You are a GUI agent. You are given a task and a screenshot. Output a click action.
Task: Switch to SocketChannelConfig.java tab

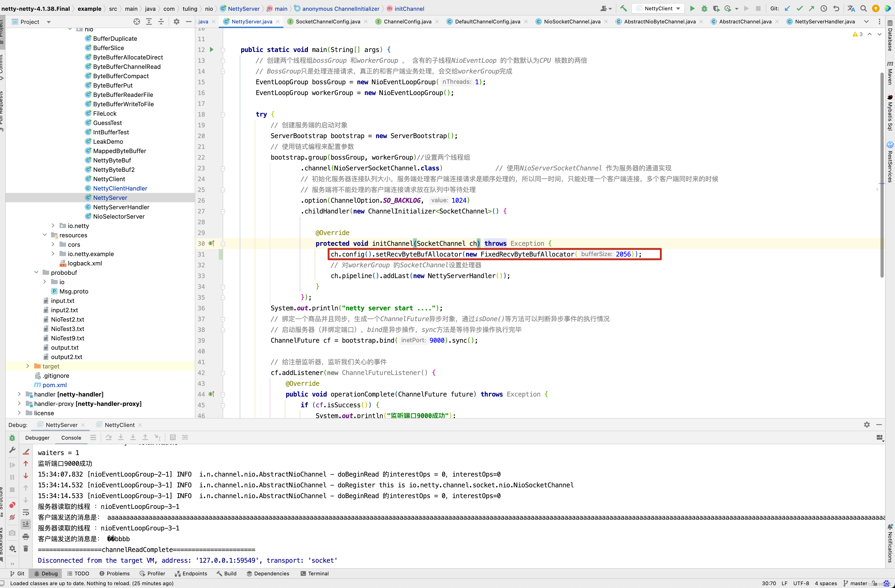tap(328, 22)
